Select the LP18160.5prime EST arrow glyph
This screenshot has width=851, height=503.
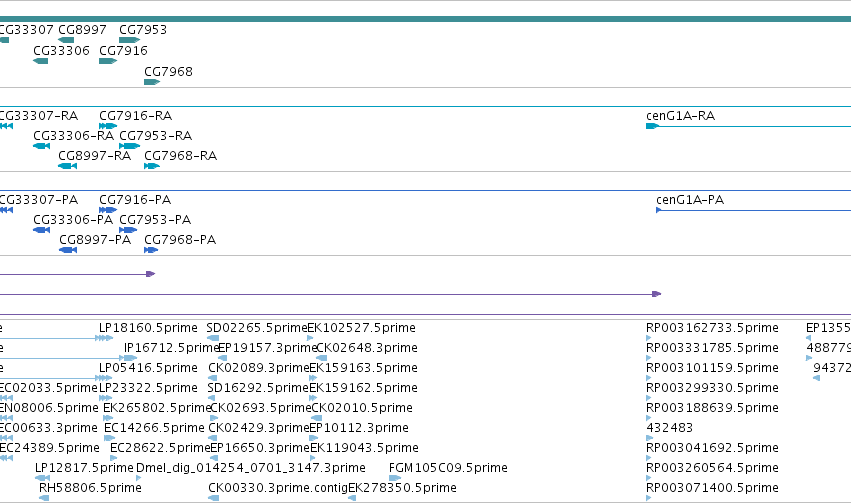(104, 338)
